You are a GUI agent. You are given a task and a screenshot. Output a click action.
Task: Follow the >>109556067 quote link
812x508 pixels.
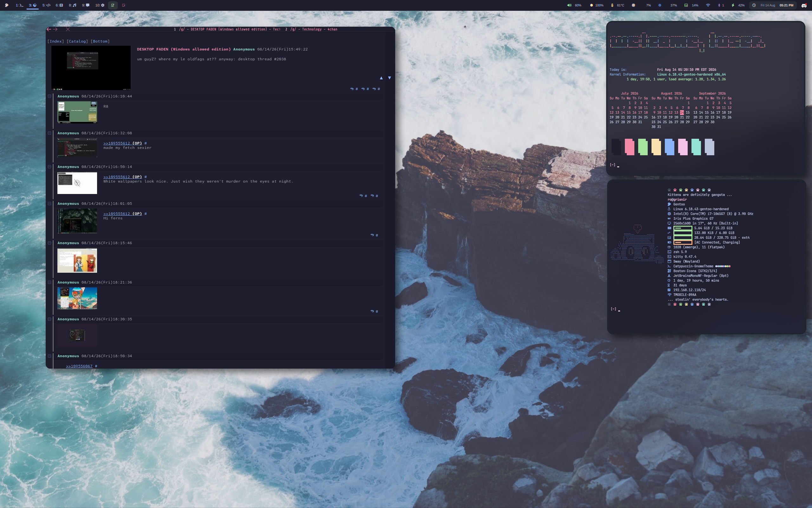pos(79,366)
